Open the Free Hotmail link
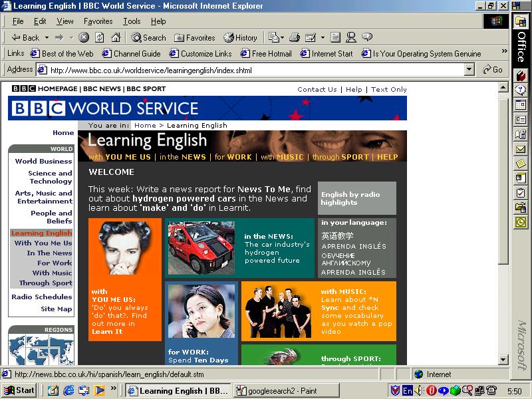 pyautogui.click(x=267, y=54)
